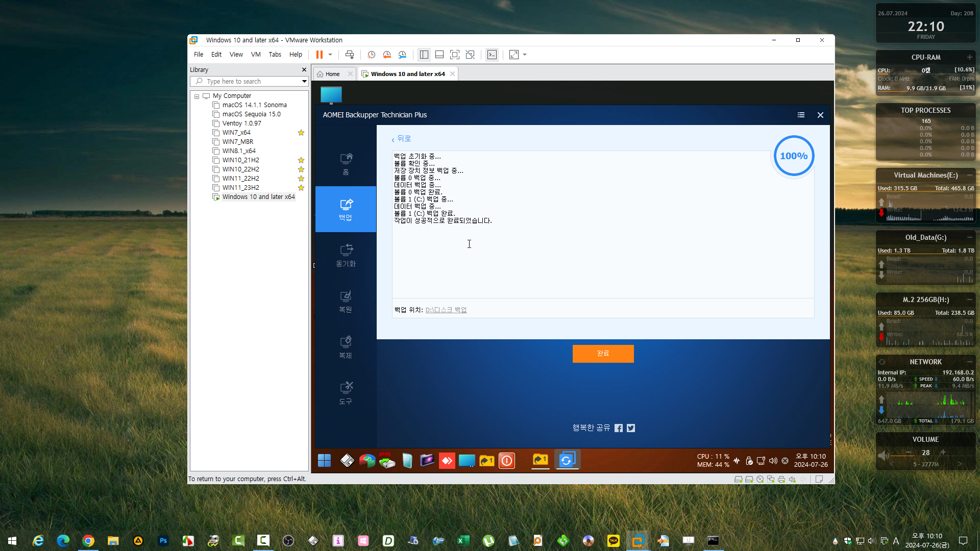
Task: Open VMware Tabs menu
Action: (275, 55)
